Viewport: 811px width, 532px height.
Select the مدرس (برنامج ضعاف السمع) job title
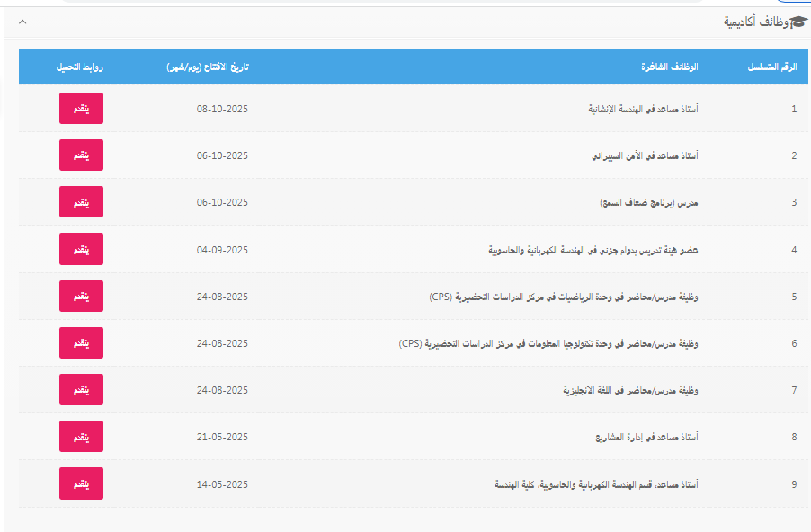649,202
